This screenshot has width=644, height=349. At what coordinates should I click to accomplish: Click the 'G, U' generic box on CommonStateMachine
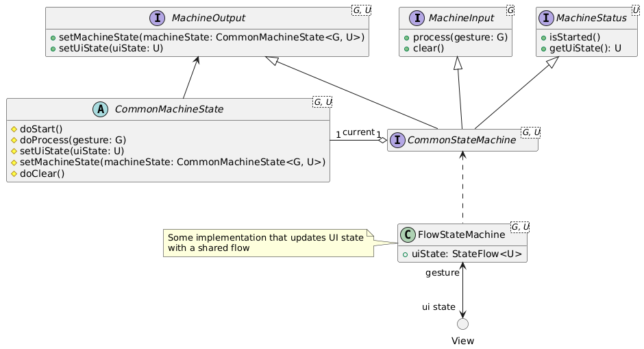531,132
